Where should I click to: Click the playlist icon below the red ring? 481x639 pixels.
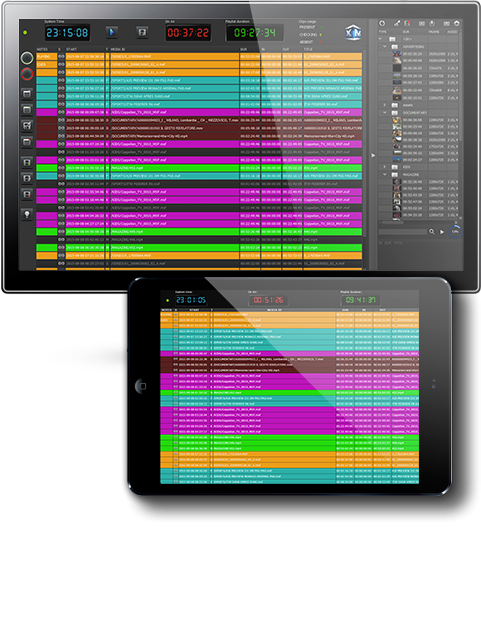tap(27, 94)
